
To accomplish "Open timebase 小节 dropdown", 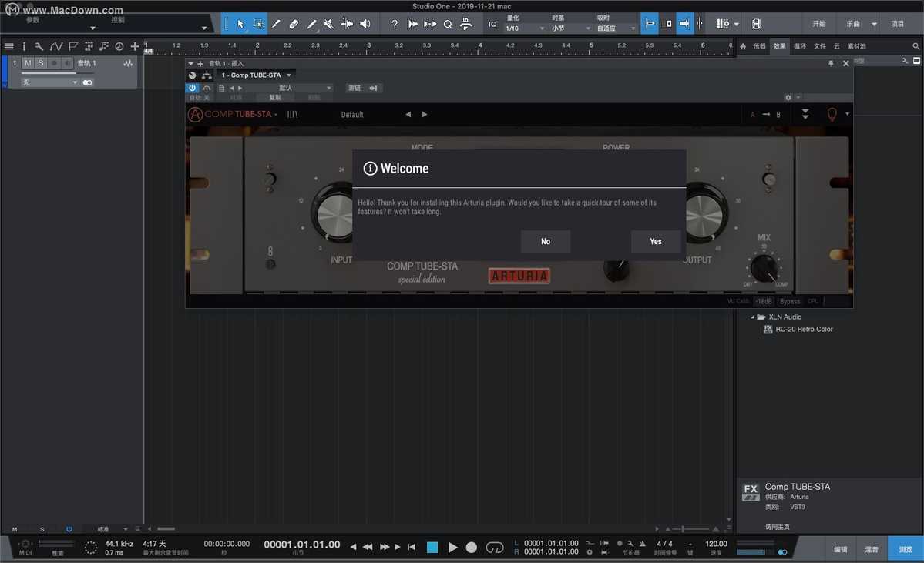I will pyautogui.click(x=570, y=28).
